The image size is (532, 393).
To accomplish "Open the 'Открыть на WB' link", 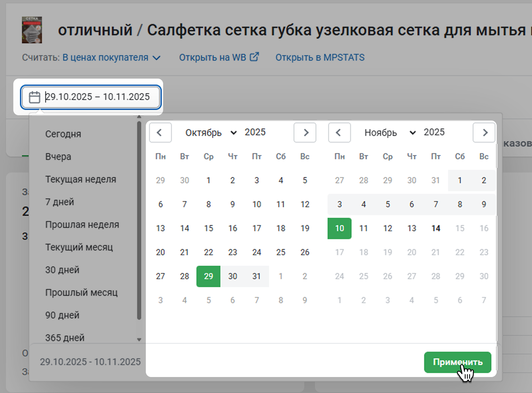I will click(x=219, y=58).
